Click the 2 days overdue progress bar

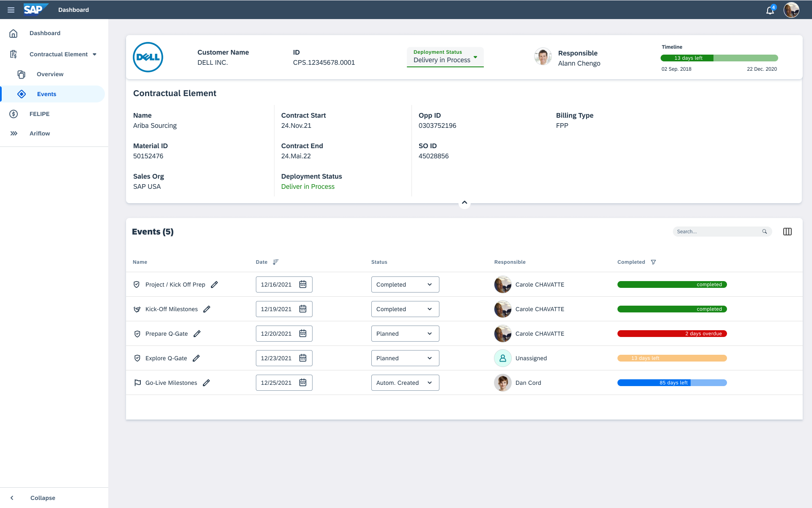672,334
